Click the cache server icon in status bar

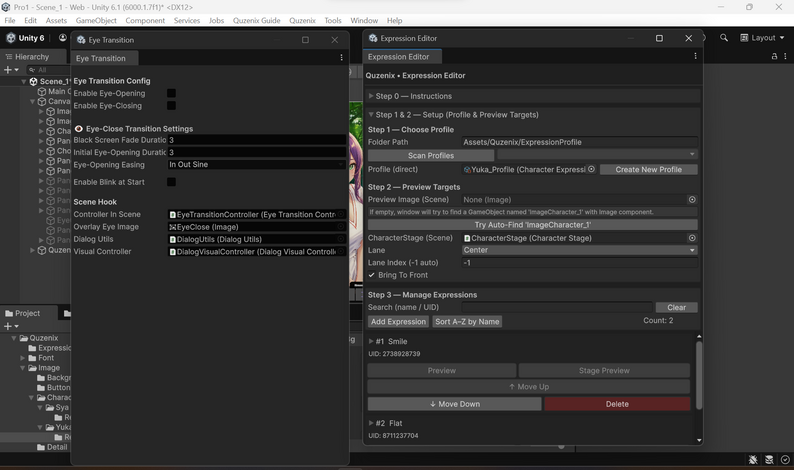769,460
